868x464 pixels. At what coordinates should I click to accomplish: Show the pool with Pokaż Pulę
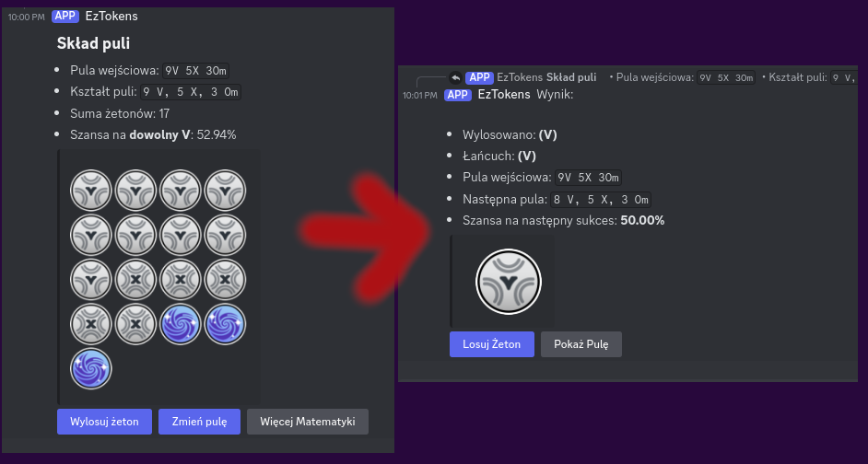pos(581,344)
